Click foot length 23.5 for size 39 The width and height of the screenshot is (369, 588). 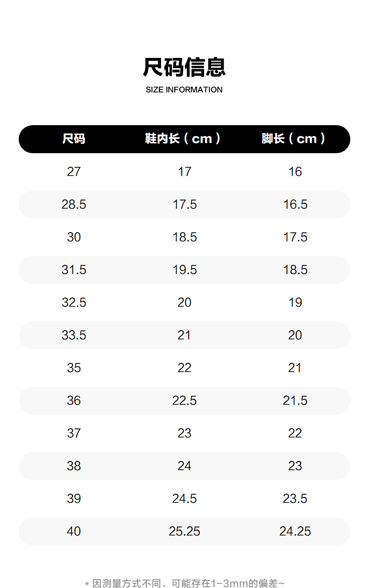[x=295, y=499]
